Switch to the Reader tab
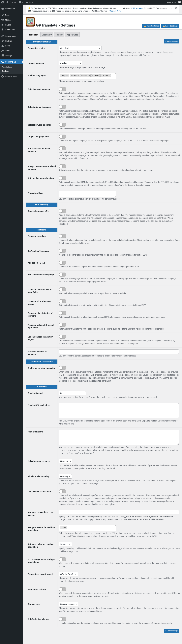The image size is (182, 644). [x=59, y=35]
